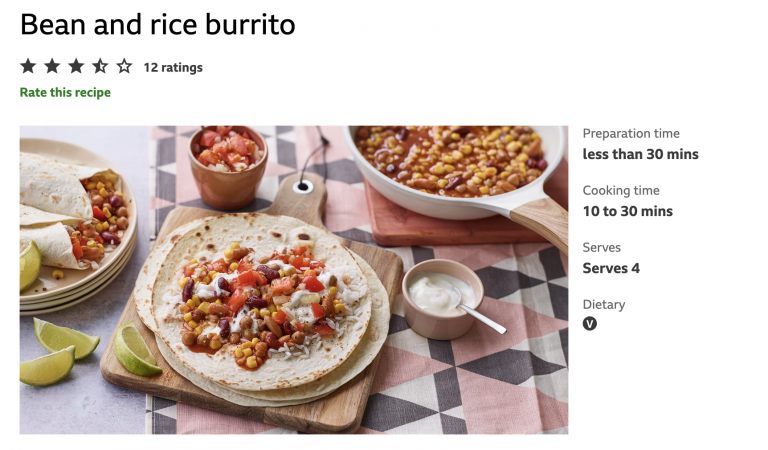Choose the third rating star
This screenshot has width=768, height=450.
click(x=76, y=66)
